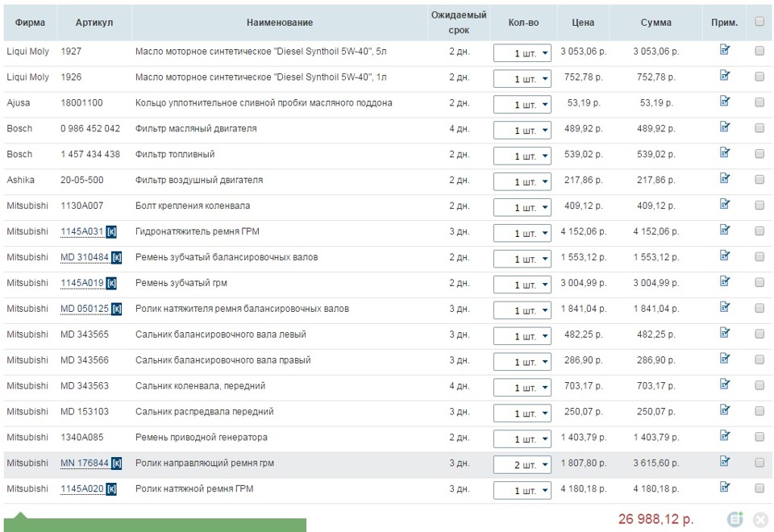
Task: Click the note icon for article 1130A007
Action: tap(724, 205)
